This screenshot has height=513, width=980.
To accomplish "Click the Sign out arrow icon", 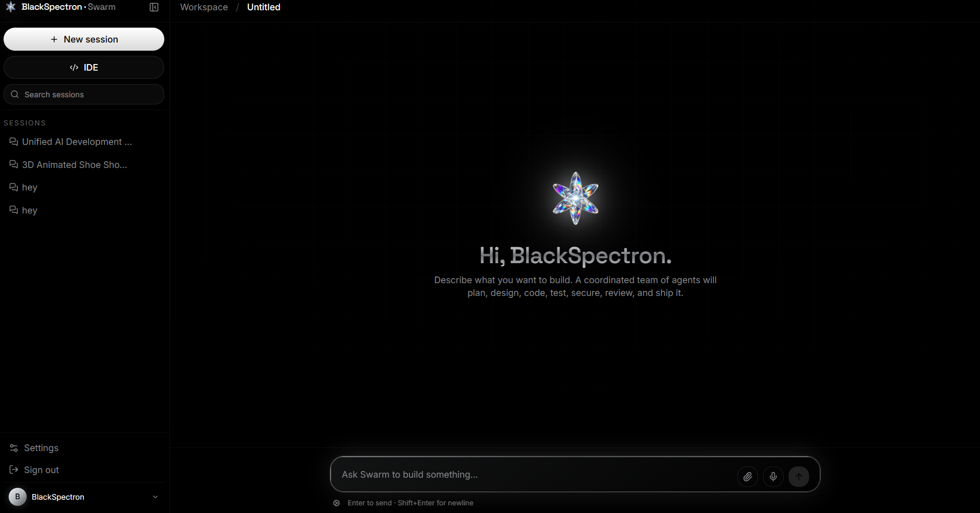I will click(x=14, y=470).
